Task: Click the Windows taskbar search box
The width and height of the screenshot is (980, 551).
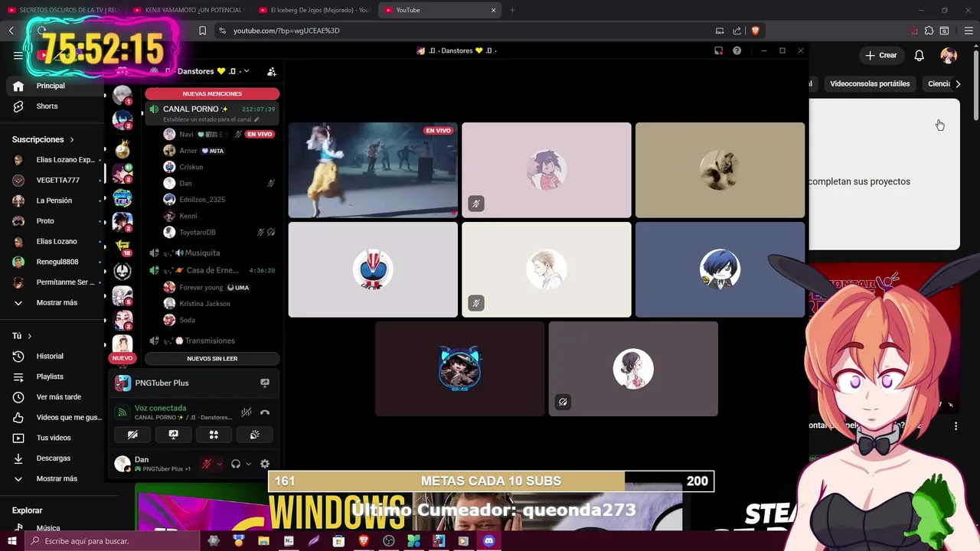Action: tap(112, 541)
